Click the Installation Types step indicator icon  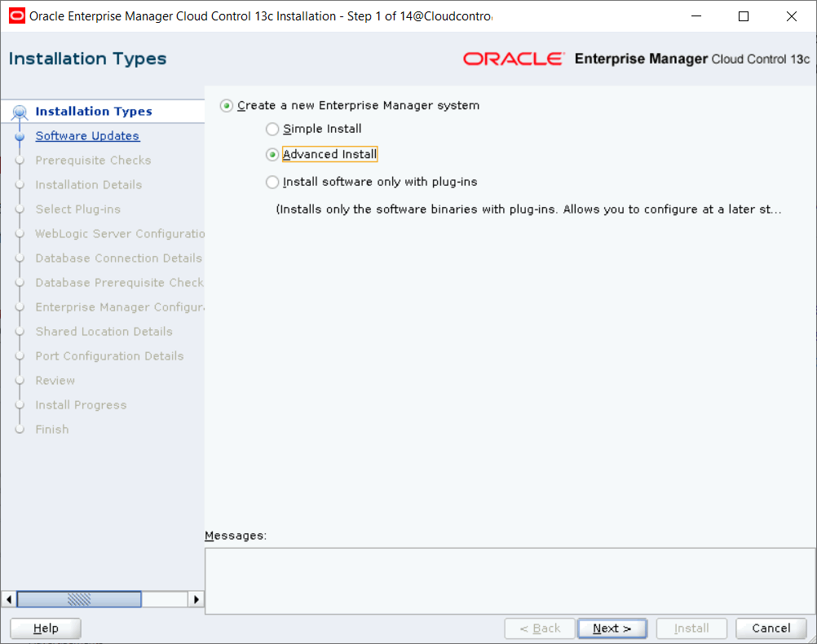click(x=20, y=112)
